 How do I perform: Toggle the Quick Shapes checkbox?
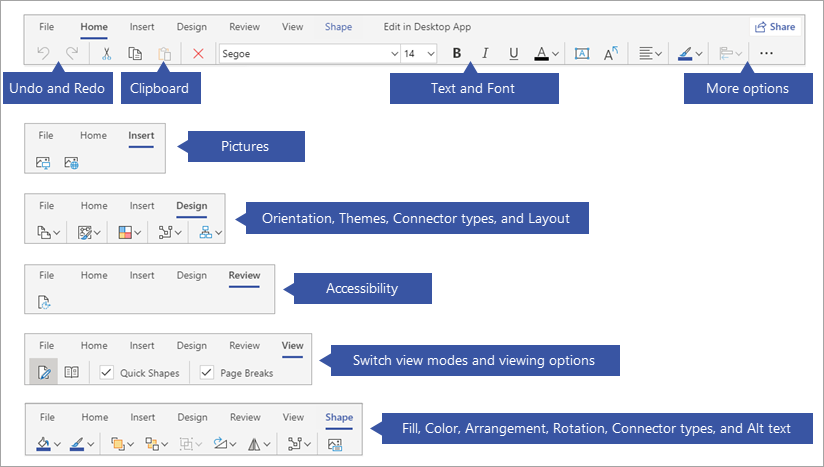point(107,372)
